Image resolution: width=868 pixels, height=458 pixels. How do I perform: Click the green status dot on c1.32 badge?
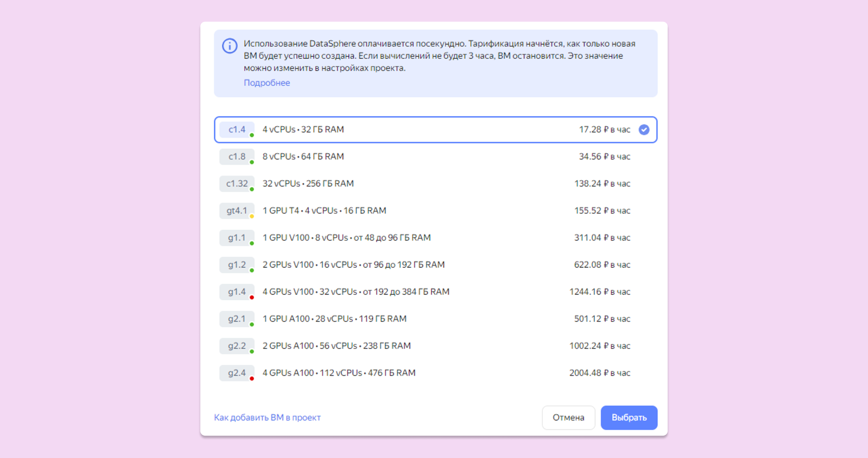pyautogui.click(x=252, y=189)
